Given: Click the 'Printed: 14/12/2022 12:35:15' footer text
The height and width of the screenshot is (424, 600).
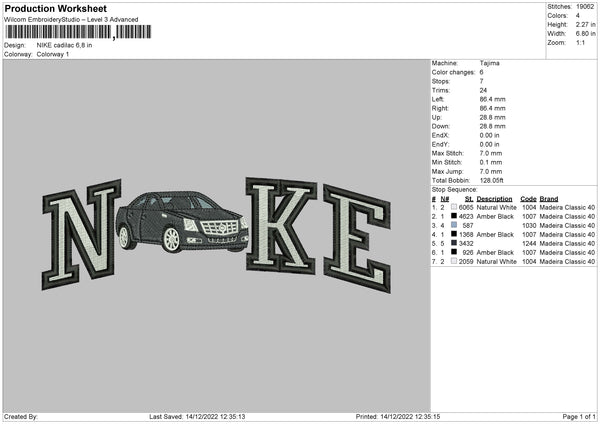Looking at the screenshot, I should coord(398,416).
